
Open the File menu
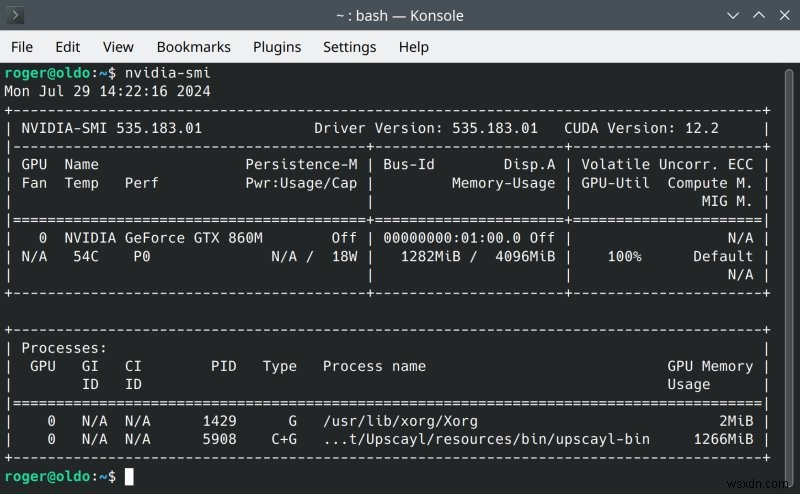[x=22, y=47]
